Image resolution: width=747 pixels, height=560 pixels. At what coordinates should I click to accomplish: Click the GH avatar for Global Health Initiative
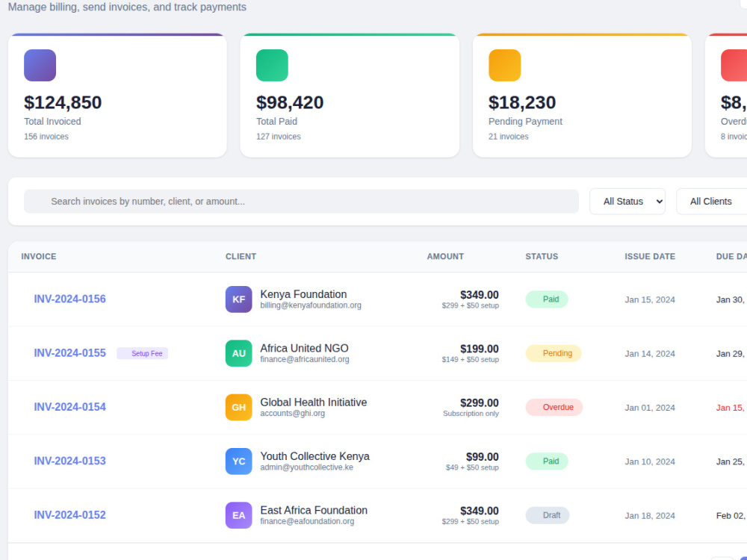[x=239, y=407]
